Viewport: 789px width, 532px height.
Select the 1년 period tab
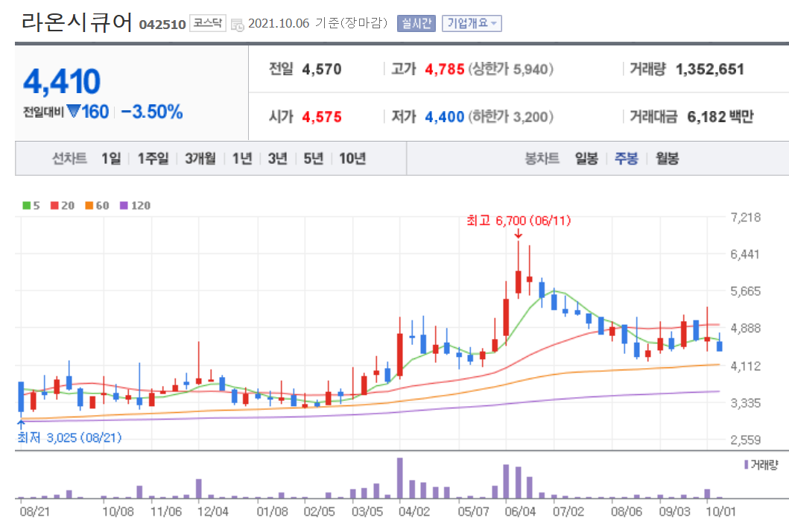coord(241,158)
